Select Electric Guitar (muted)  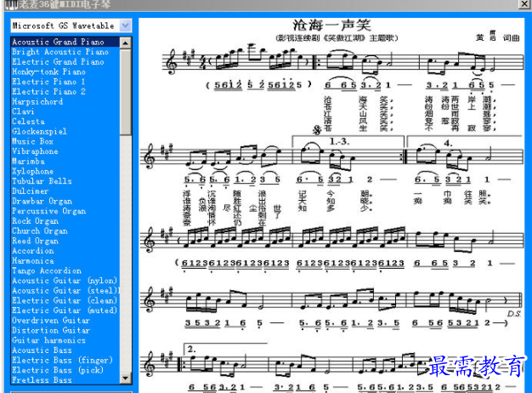[65, 310]
